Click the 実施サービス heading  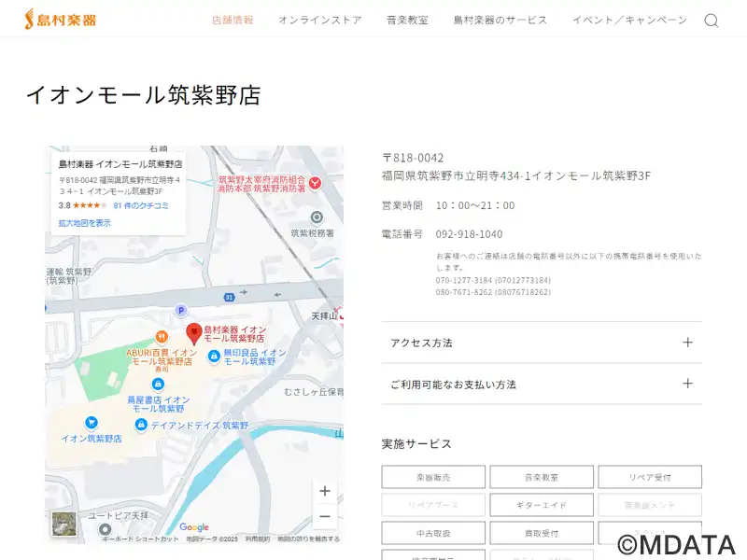click(x=416, y=444)
